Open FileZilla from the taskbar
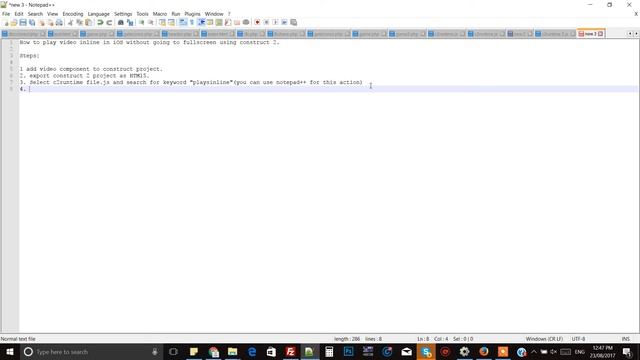The image size is (640, 360). click(x=290, y=351)
